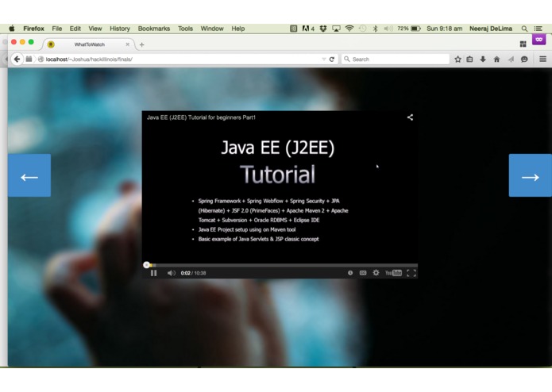Image resolution: width=552 pixels, height=392 pixels.
Task: Click the site identity globe icon
Action: coord(41,59)
